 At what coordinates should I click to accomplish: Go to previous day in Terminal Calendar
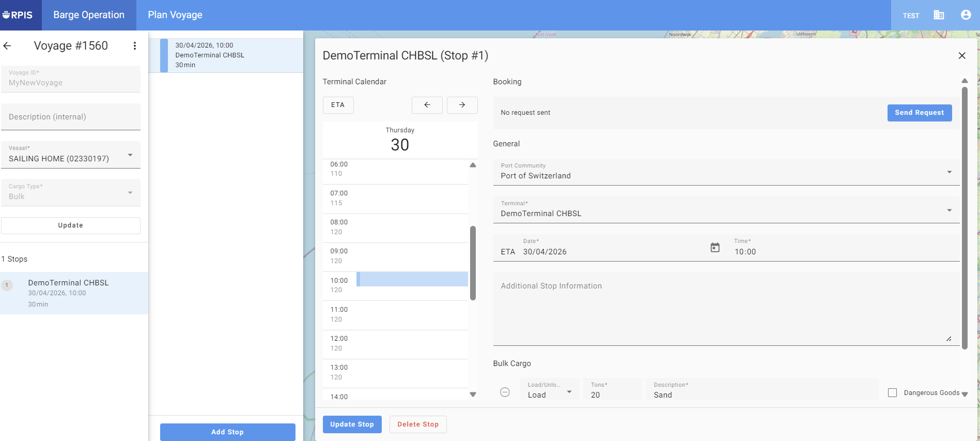tap(427, 105)
